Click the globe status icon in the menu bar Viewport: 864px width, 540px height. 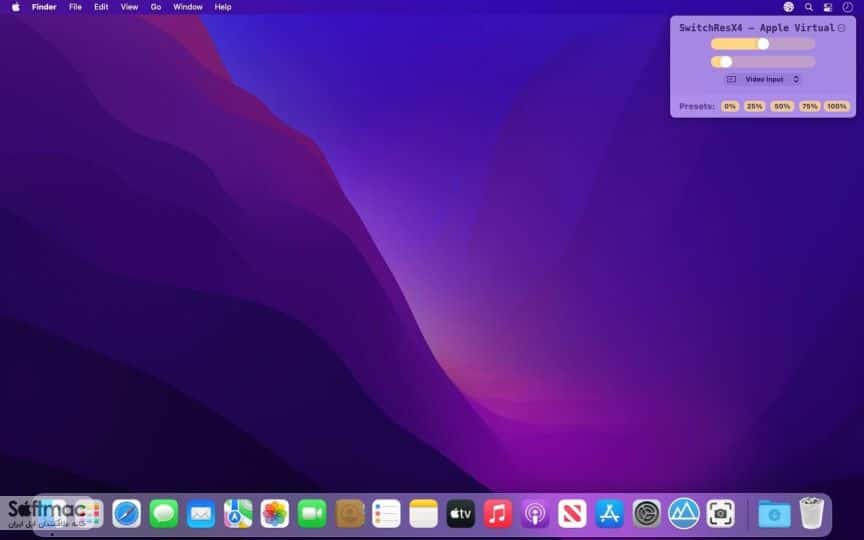789,7
